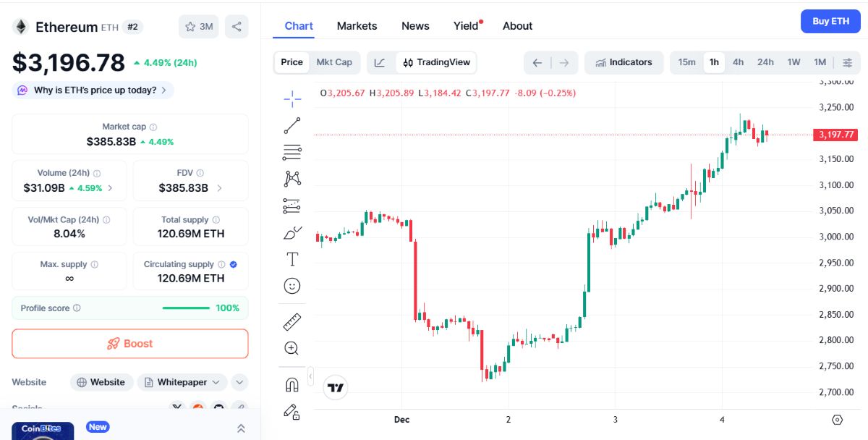
Task: Show Price data on chart
Action: click(292, 62)
